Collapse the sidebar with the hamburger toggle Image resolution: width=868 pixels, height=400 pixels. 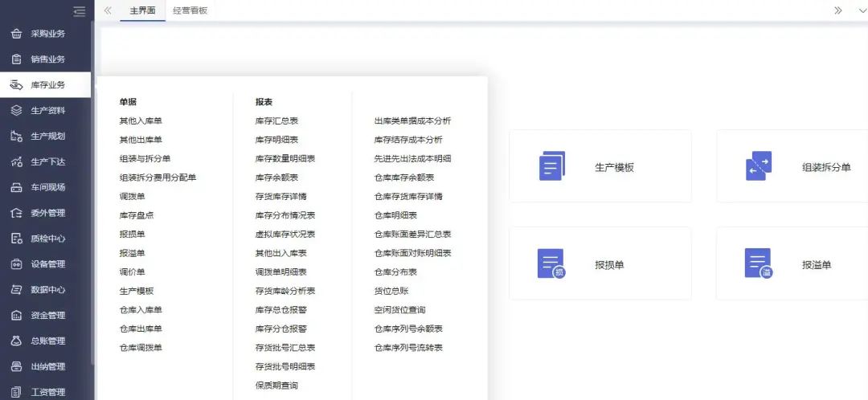pyautogui.click(x=79, y=11)
